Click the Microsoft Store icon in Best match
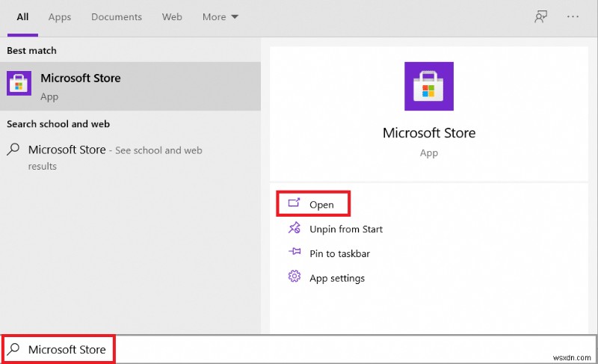Image resolution: width=598 pixels, height=364 pixels. [x=19, y=84]
